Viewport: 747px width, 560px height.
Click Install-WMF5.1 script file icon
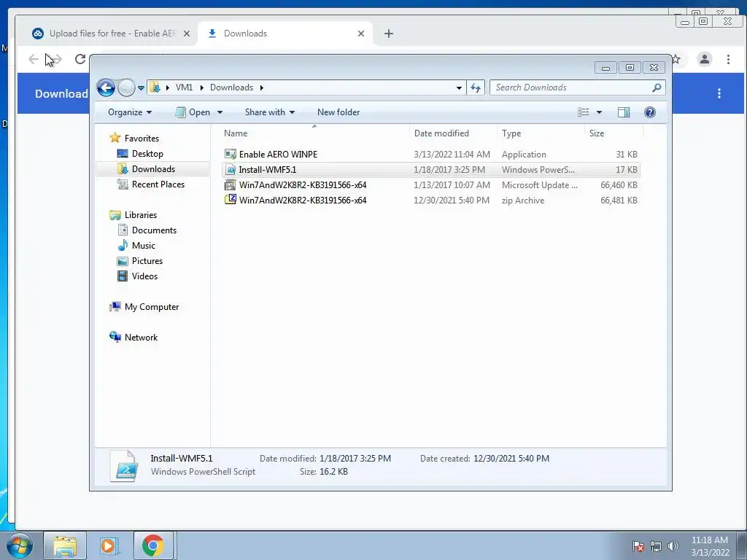(x=230, y=169)
